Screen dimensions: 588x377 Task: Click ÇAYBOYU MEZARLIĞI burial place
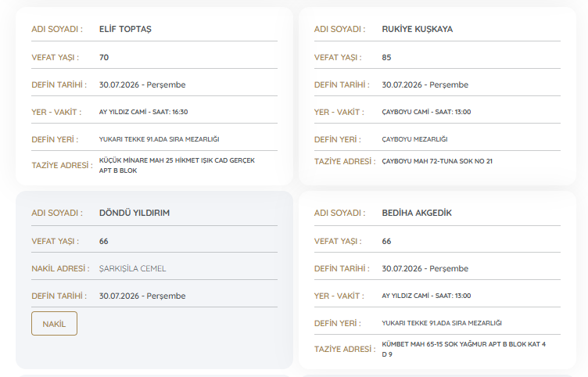click(x=414, y=139)
